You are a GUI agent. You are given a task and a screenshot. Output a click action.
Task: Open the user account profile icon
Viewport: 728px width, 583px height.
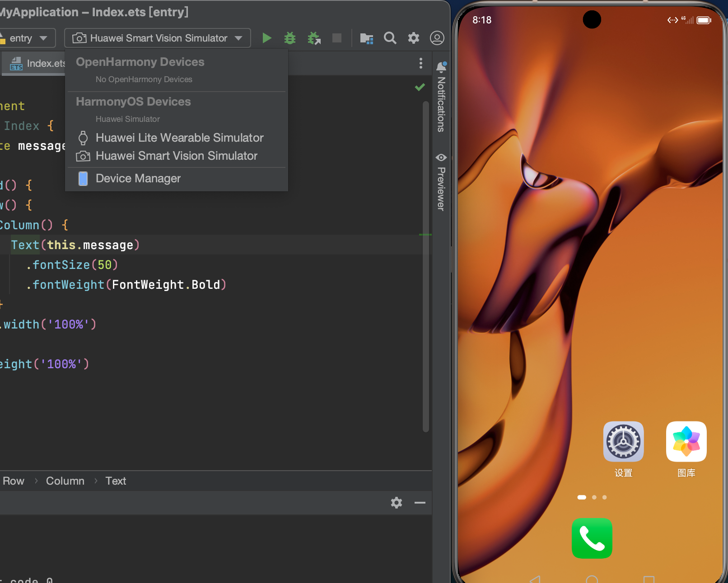[x=437, y=38]
